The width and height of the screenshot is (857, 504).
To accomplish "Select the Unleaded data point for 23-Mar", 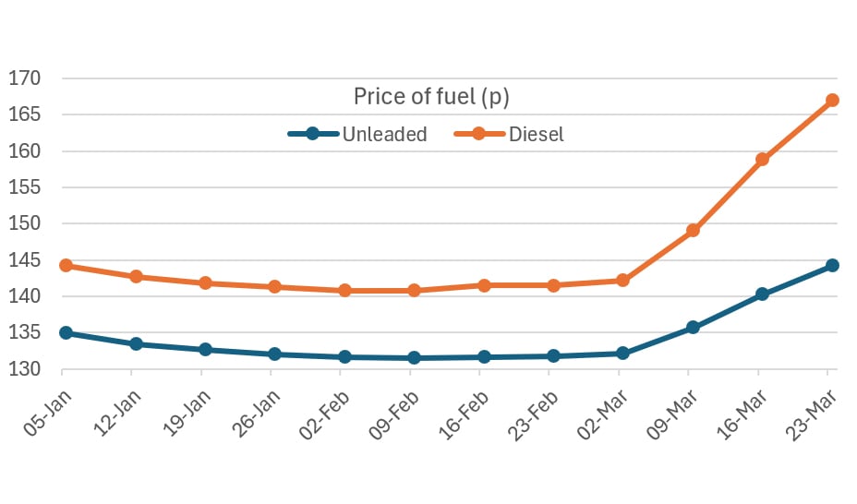I will [x=832, y=265].
